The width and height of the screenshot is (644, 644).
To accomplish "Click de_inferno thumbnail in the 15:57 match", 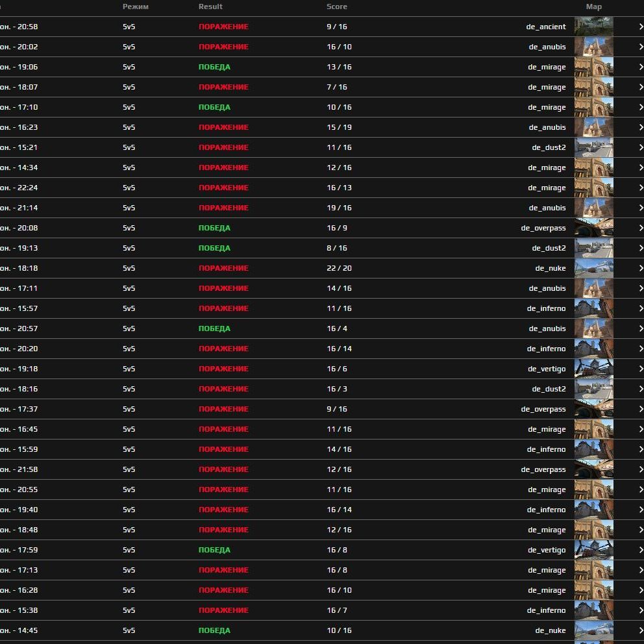I will 593,308.
